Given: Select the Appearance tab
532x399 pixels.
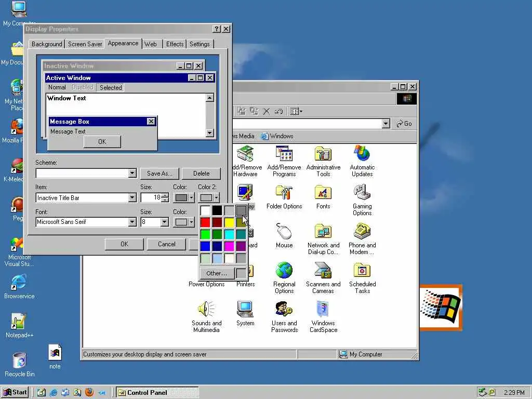Looking at the screenshot, I should click(123, 43).
